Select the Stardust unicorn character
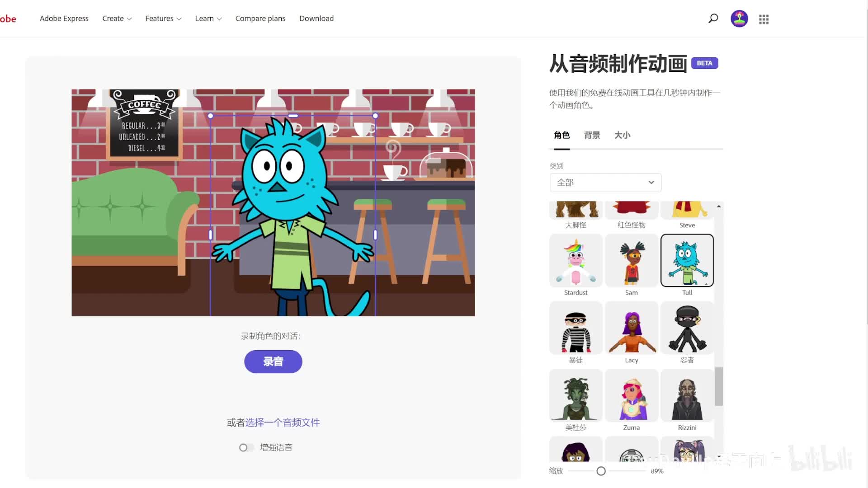 pos(576,261)
